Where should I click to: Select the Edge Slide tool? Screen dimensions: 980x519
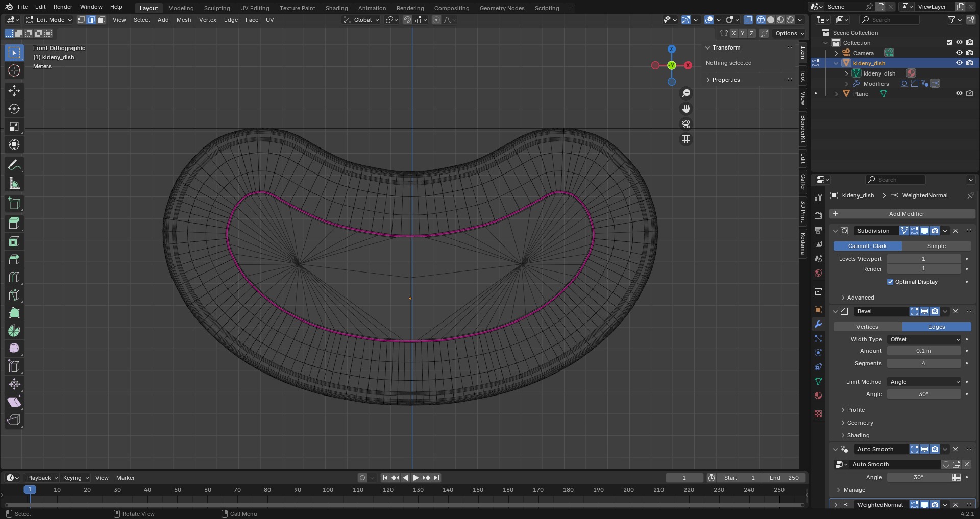point(14,366)
